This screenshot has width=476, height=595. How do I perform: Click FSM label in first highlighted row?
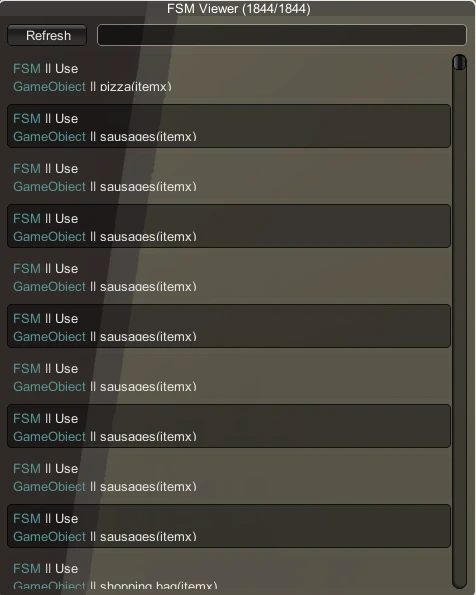(x=27, y=118)
